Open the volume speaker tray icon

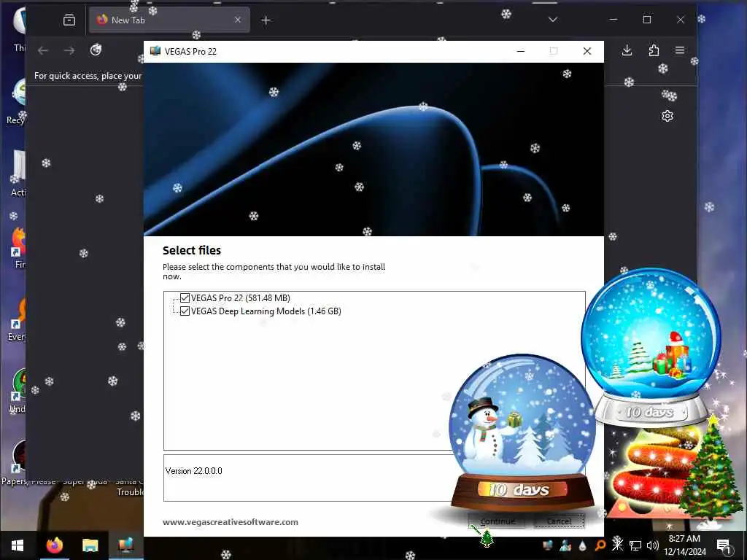point(652,545)
